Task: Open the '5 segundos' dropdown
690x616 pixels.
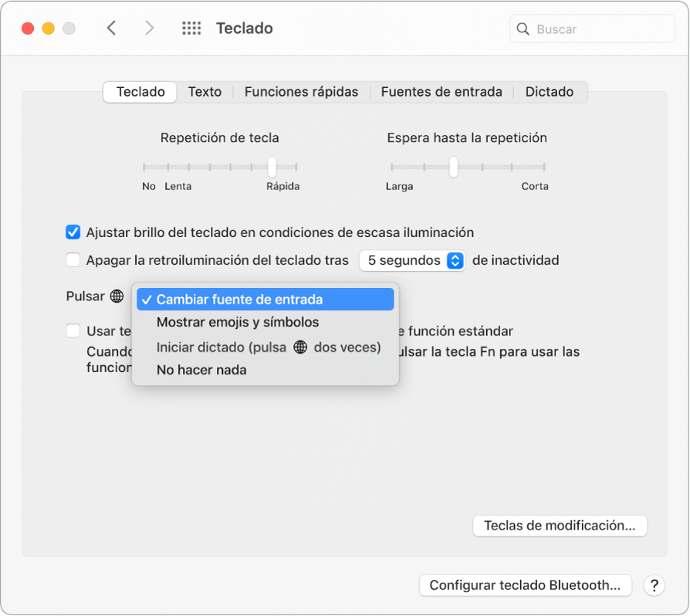Action: [412, 260]
